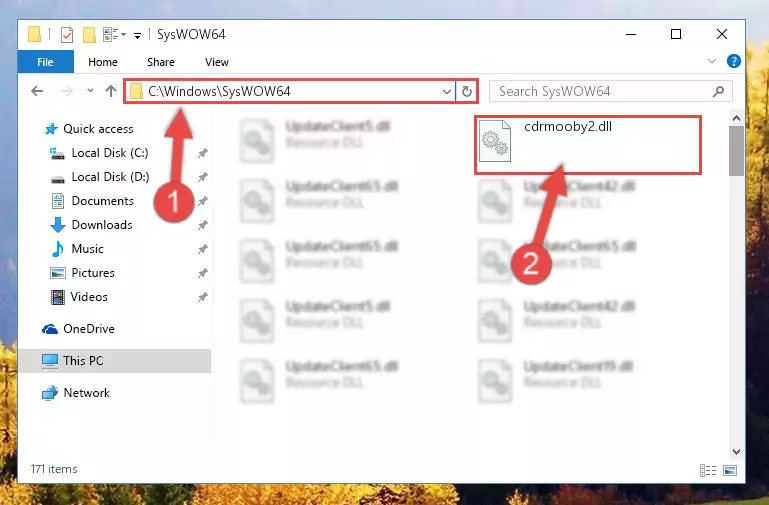Click the address bar path C:\Windows\SysWOW64
This screenshot has width=769, height=505.
(x=219, y=91)
